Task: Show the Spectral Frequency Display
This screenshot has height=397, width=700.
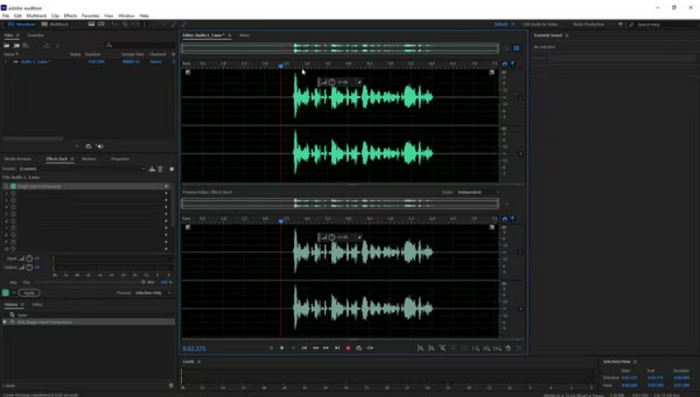Action: [x=91, y=24]
